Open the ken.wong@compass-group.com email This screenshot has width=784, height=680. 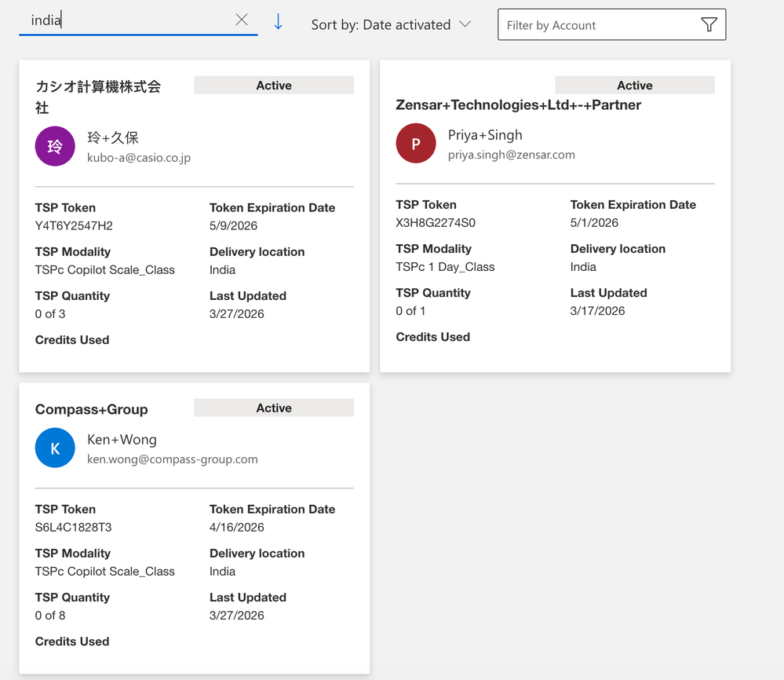point(173,459)
